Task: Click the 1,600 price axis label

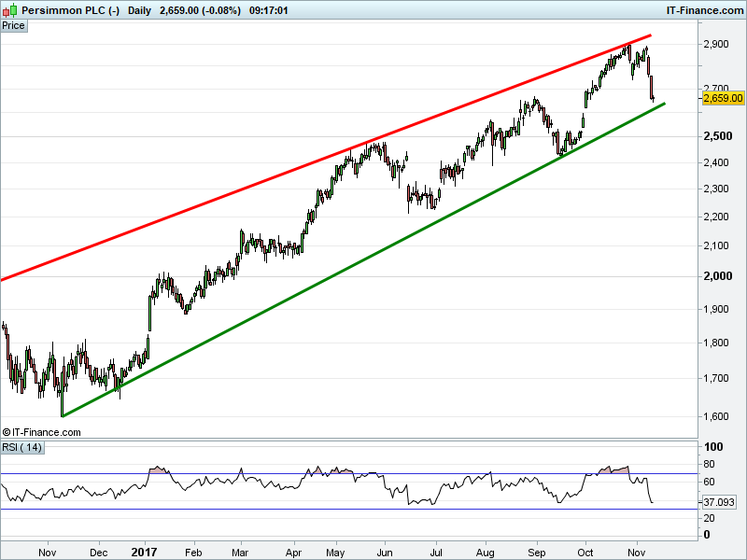Action: click(x=716, y=416)
